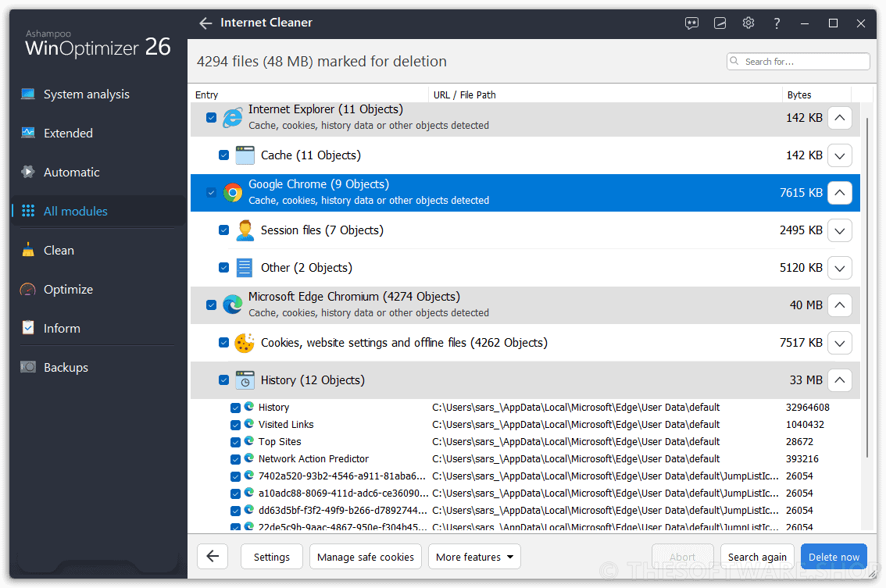
Task: Open the More features dropdown
Action: (x=475, y=557)
